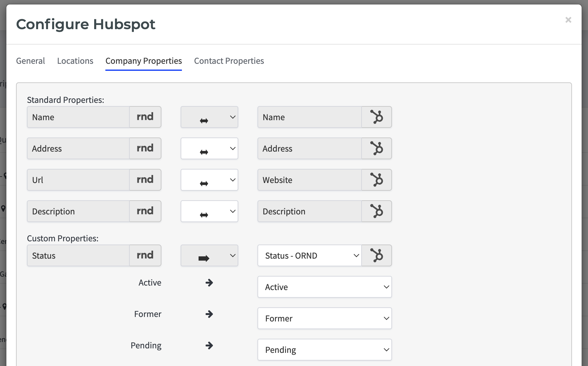Select the Company Properties tab
The image size is (588, 366).
pyautogui.click(x=144, y=61)
